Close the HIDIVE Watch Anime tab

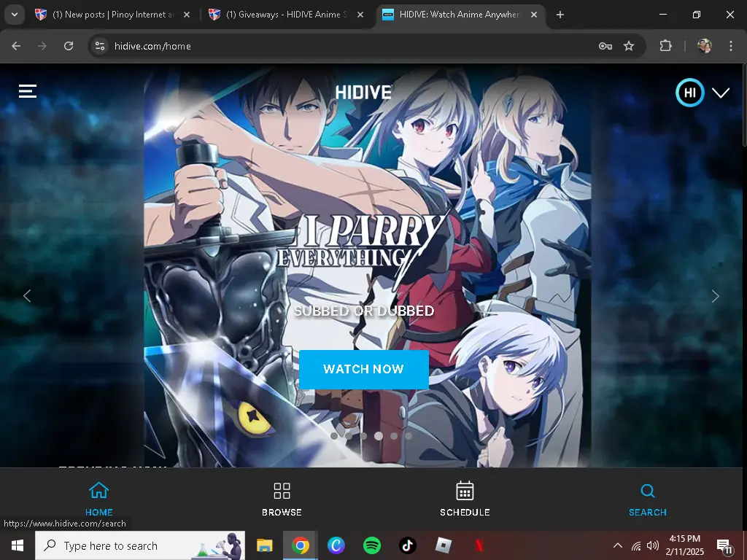click(x=534, y=15)
